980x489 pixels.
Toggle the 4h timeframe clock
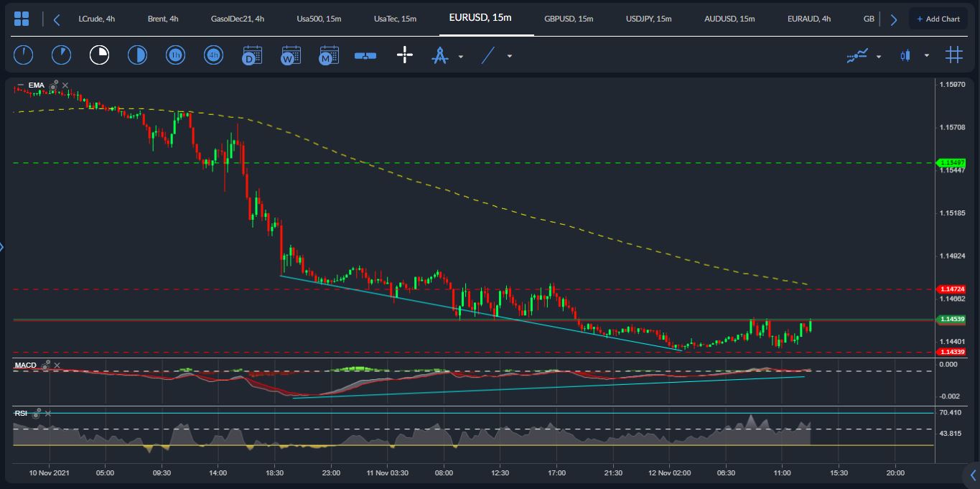coord(213,55)
